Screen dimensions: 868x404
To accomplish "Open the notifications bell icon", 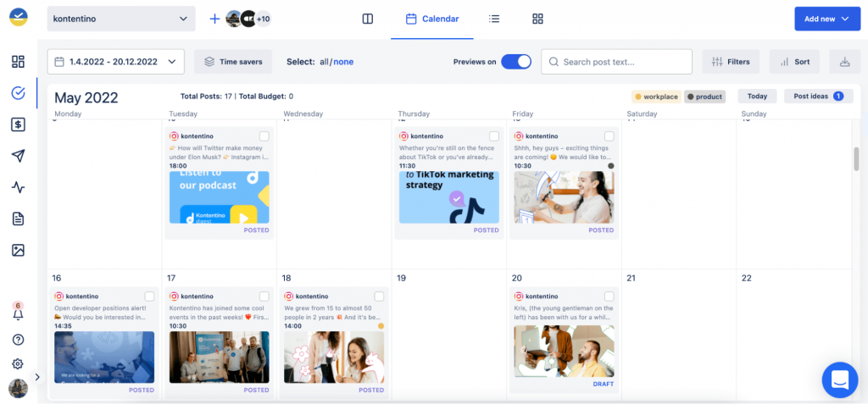I will [18, 313].
